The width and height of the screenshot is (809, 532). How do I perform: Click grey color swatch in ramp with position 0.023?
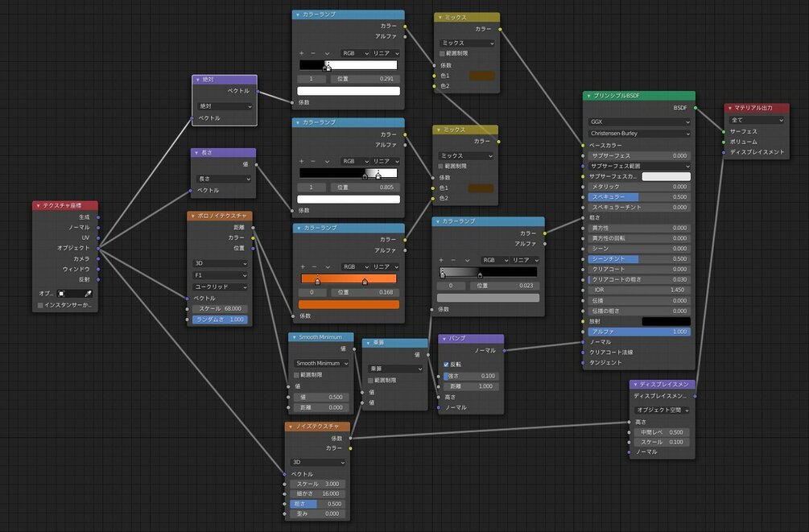[x=488, y=298]
